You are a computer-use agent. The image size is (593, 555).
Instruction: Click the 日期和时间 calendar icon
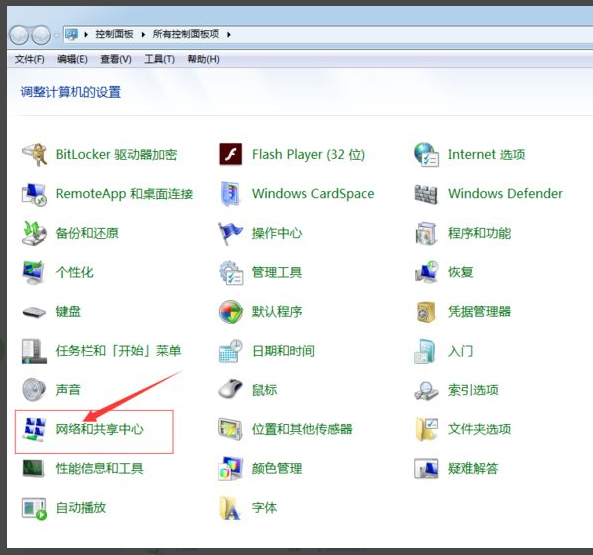231,351
